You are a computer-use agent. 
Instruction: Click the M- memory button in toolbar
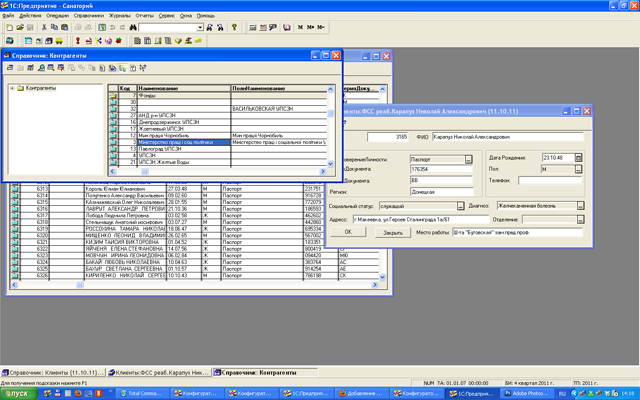click(x=321, y=27)
